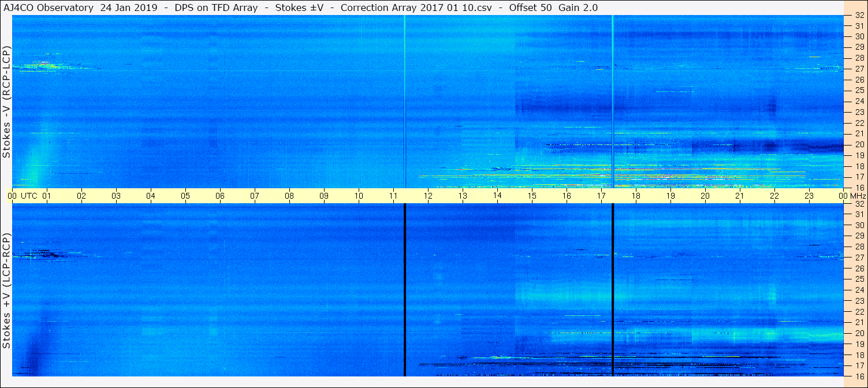Select hour '02' on the UTC time axis
This screenshot has height=388, width=868.
(81, 196)
